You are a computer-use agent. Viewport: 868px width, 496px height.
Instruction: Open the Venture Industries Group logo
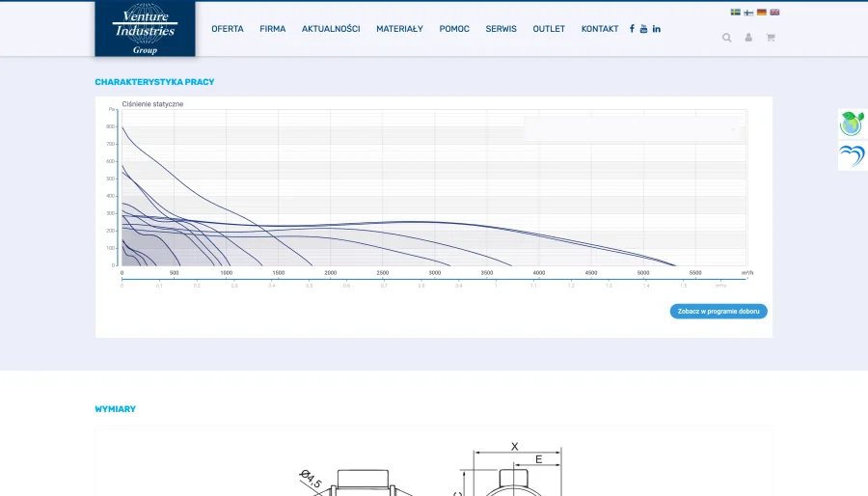[x=145, y=28]
